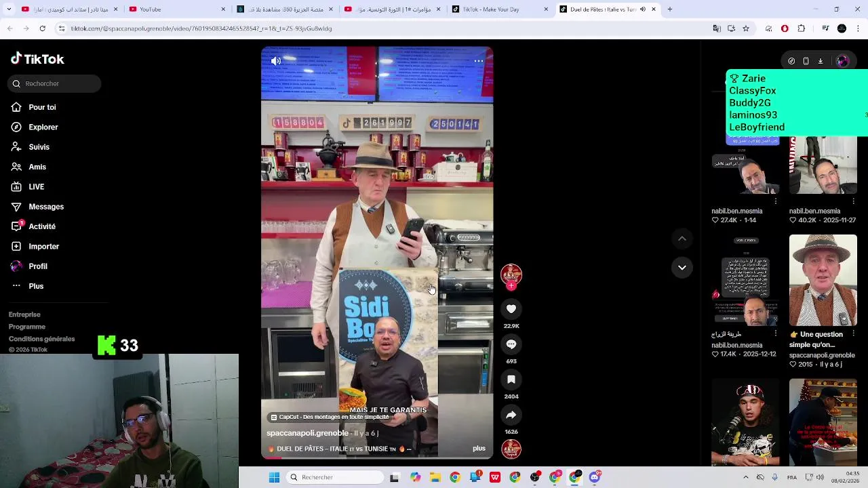Screen dimensions: 868x488
Task: Open File Explorer from taskbar
Action: (x=435, y=477)
